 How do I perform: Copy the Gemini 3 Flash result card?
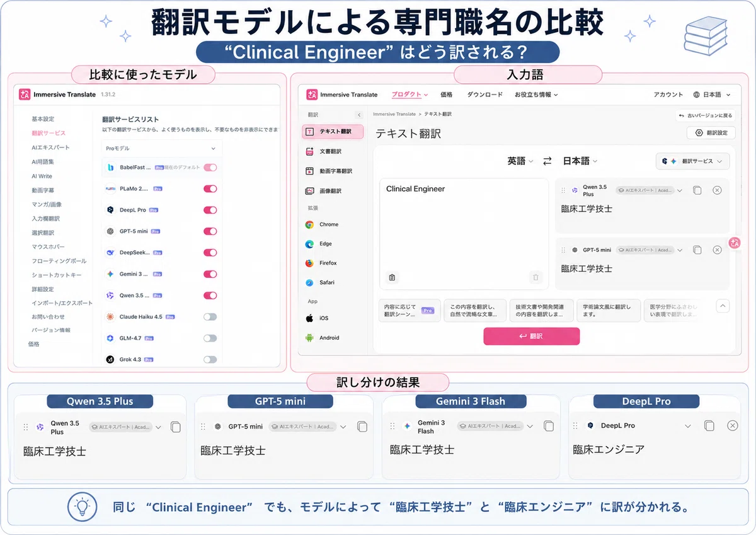click(x=549, y=426)
